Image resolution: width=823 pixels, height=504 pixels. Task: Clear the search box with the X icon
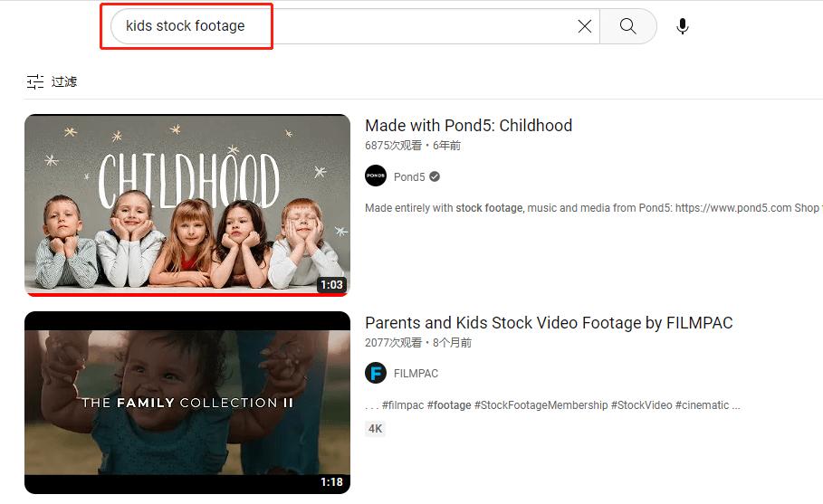coord(585,26)
